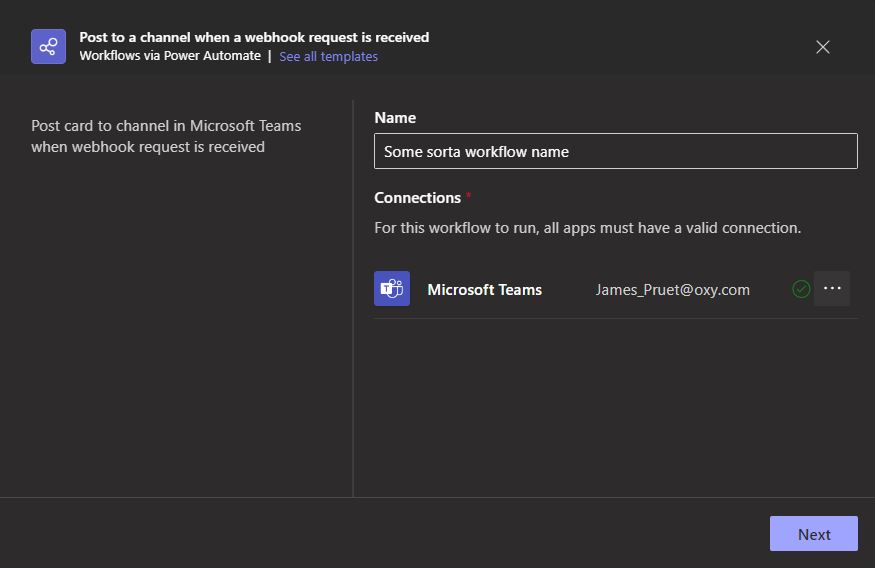Image resolution: width=875 pixels, height=568 pixels.
Task: Click the Post card to channel description
Action: click(166, 136)
